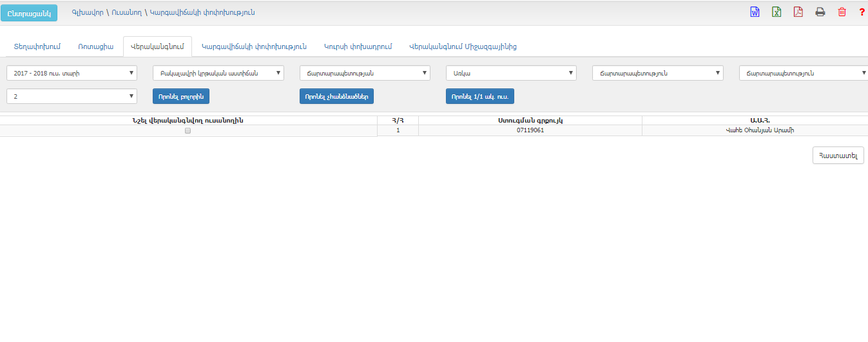Follow the Գլխավոր breadcrumb link
868x342 pixels.
click(x=87, y=12)
